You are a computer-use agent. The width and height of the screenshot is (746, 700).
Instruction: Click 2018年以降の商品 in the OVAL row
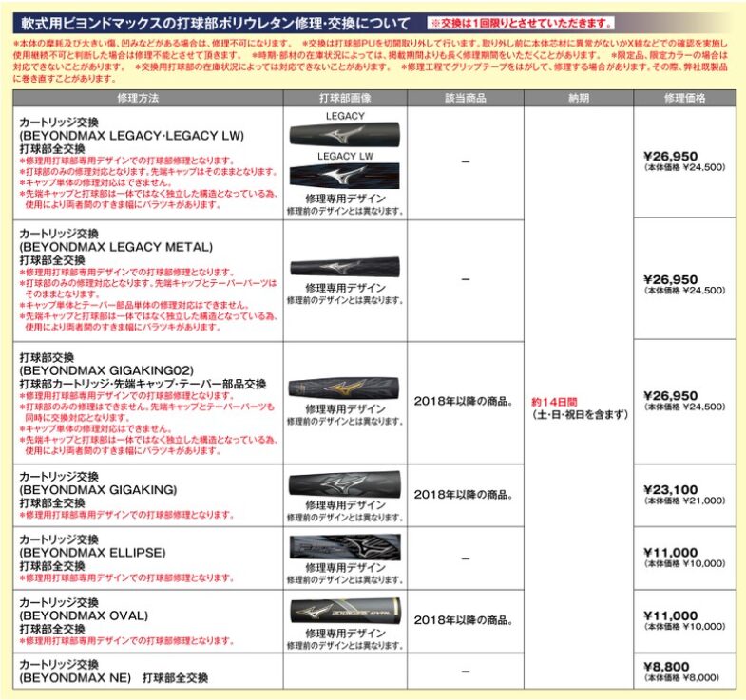coord(464,620)
